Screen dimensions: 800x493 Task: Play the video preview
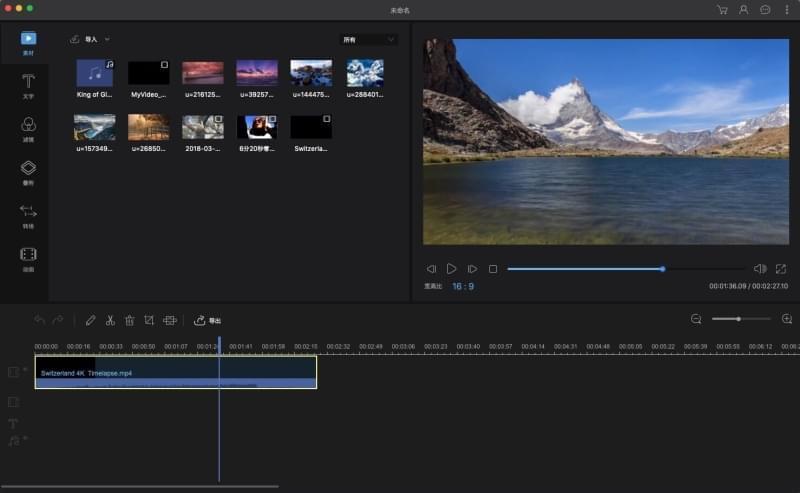(x=452, y=269)
